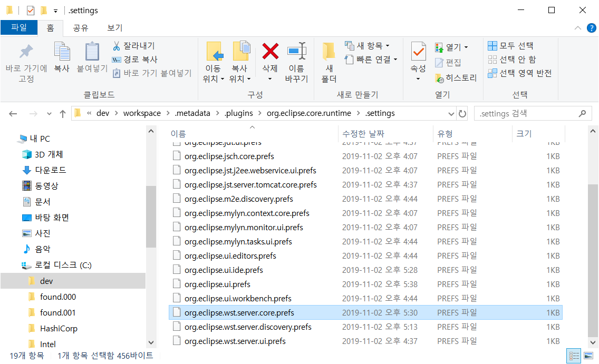Switch to the Home (홈) tab

coord(51,28)
